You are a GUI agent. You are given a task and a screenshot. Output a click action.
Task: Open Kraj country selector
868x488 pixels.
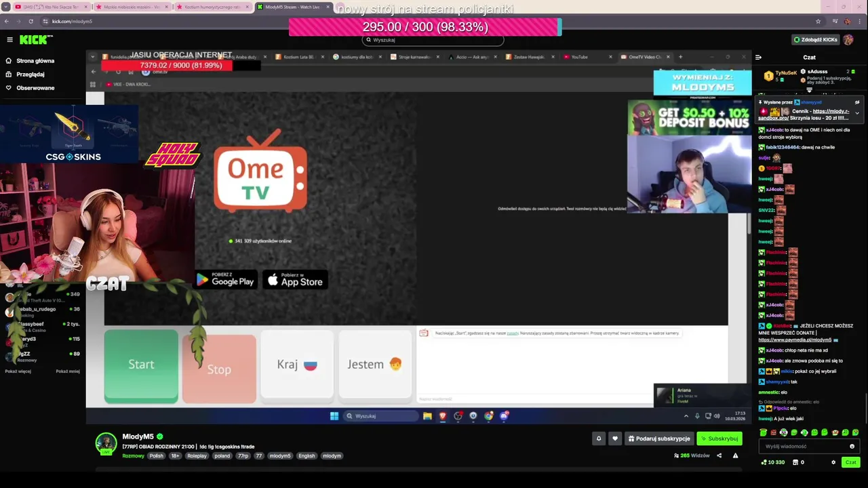pos(297,365)
